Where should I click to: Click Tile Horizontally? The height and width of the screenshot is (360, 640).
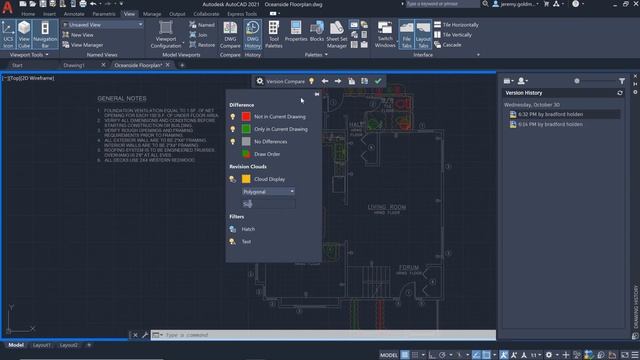(x=456, y=25)
